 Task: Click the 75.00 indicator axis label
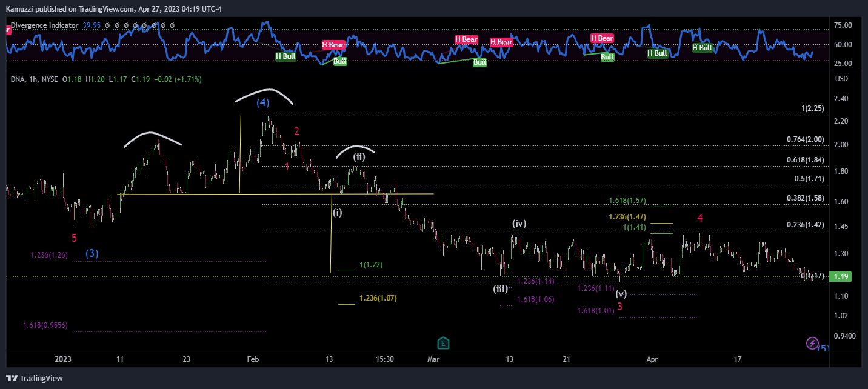pyautogui.click(x=843, y=25)
